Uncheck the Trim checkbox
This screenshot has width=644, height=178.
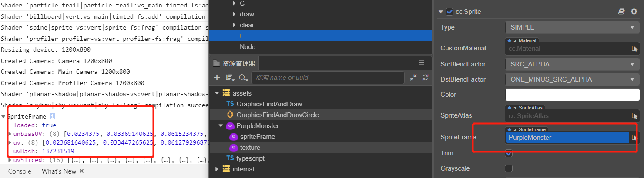(509, 153)
